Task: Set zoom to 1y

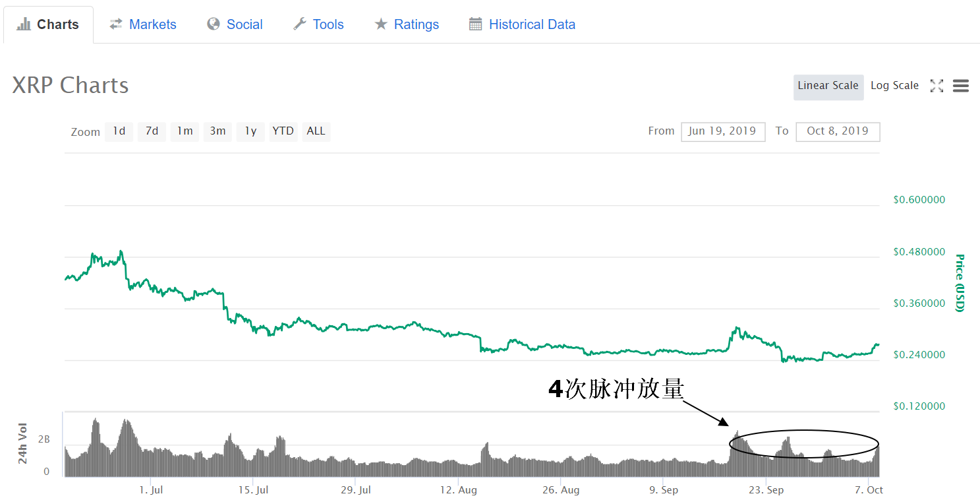Action: (x=250, y=131)
